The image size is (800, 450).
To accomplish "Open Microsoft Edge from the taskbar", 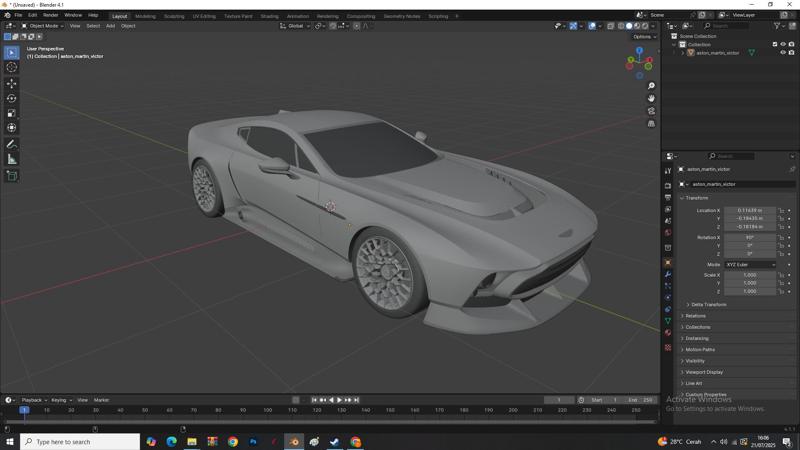I will [171, 442].
